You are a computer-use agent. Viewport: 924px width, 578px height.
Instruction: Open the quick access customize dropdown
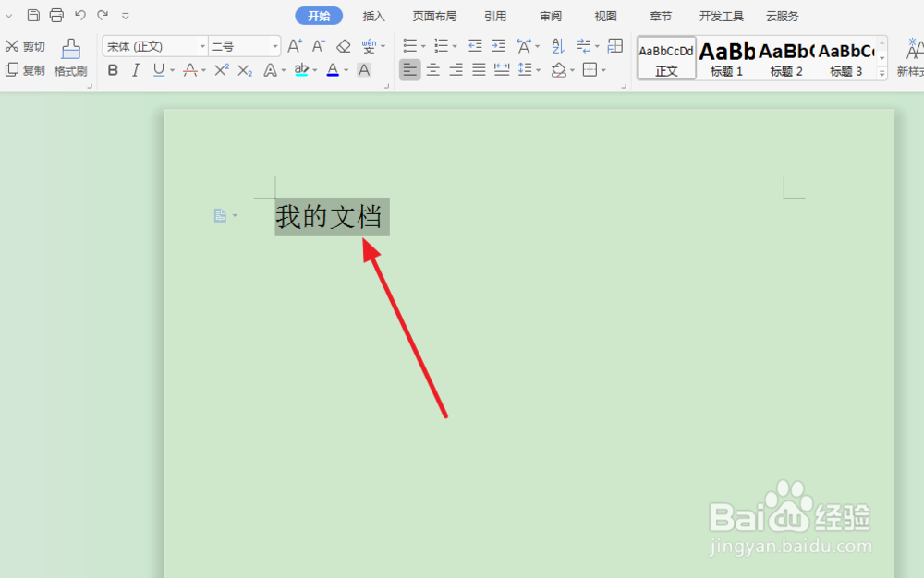point(125,16)
